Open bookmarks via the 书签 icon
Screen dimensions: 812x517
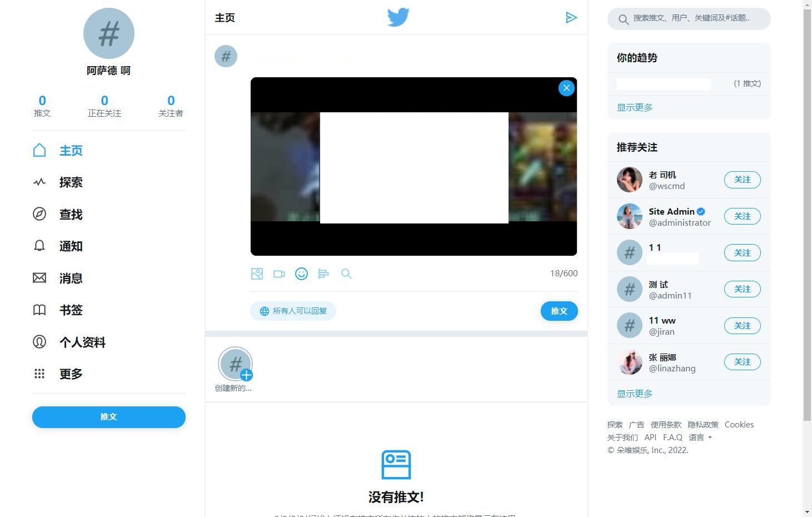[39, 310]
